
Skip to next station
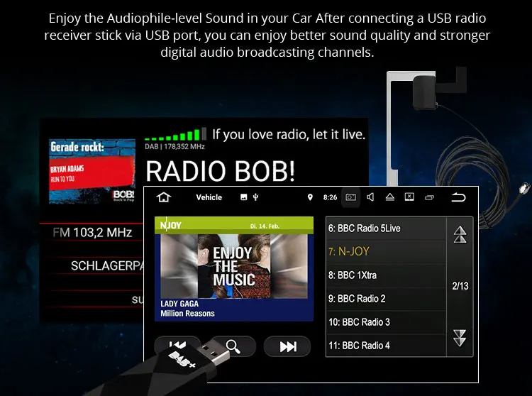(x=287, y=346)
